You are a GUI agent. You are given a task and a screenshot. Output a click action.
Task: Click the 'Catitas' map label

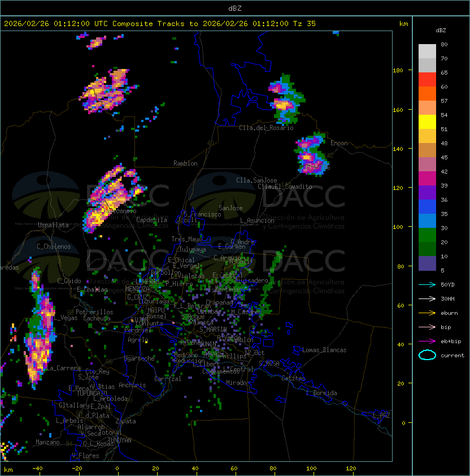tap(293, 378)
